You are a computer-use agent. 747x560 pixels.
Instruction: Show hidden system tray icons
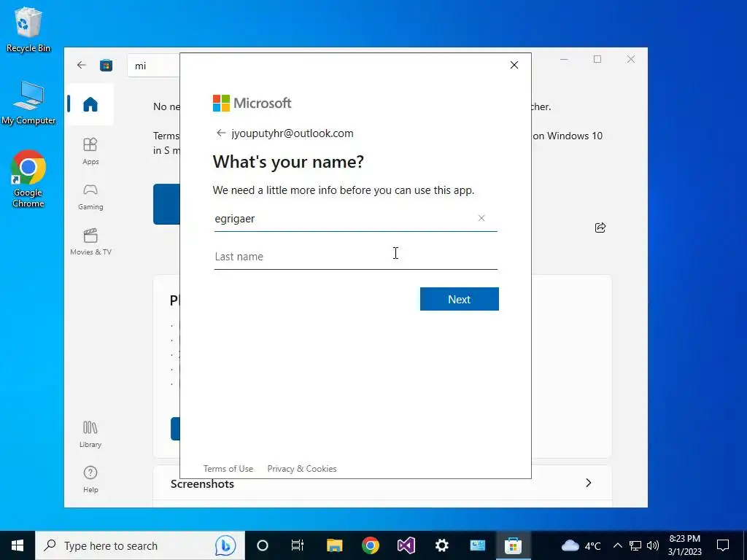pos(617,545)
